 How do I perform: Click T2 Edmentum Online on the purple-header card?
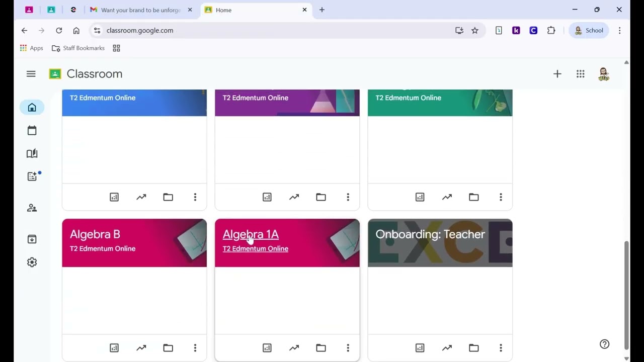tap(256, 98)
